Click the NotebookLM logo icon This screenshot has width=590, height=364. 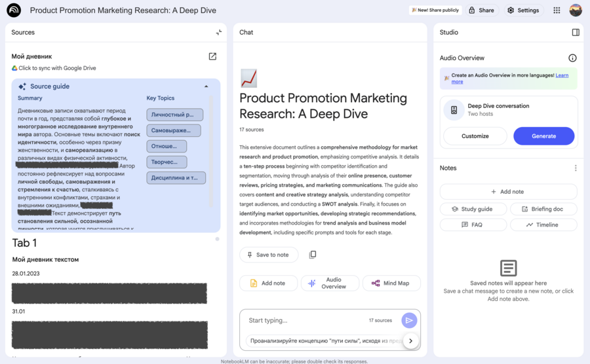14,10
